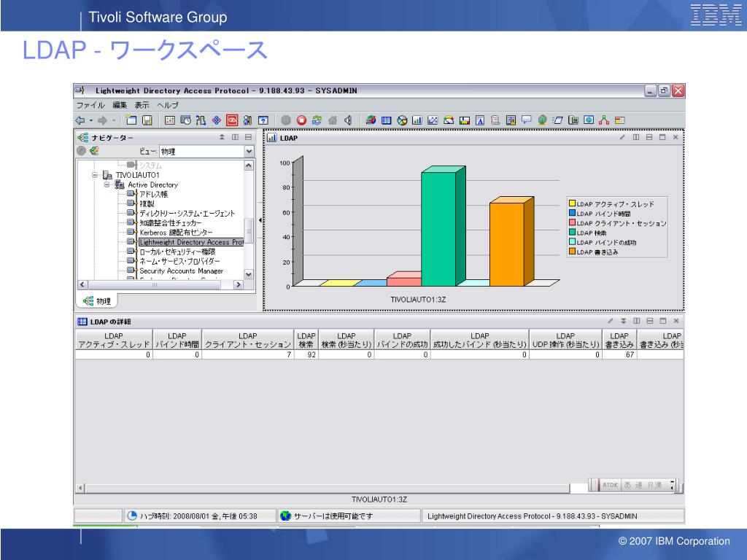Viewport: 747px width, 560px height.
Task: Click the Back navigation arrow in toolbar
Action: pos(80,120)
